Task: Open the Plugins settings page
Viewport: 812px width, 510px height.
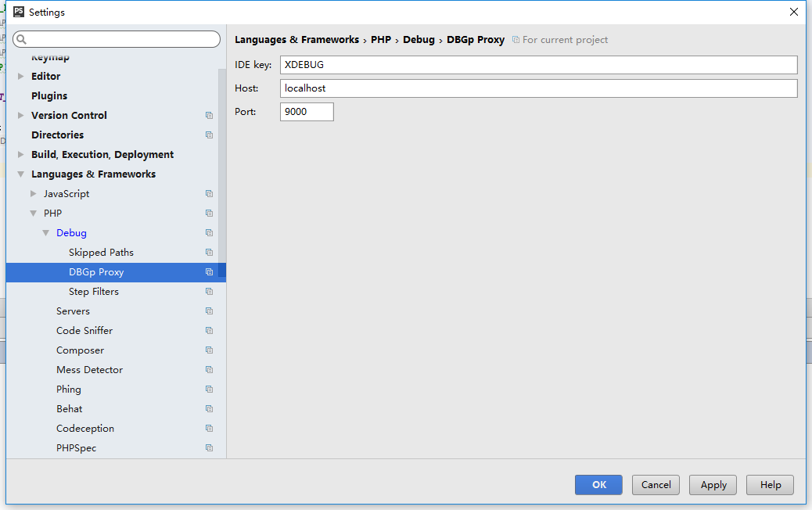Action: (x=49, y=95)
